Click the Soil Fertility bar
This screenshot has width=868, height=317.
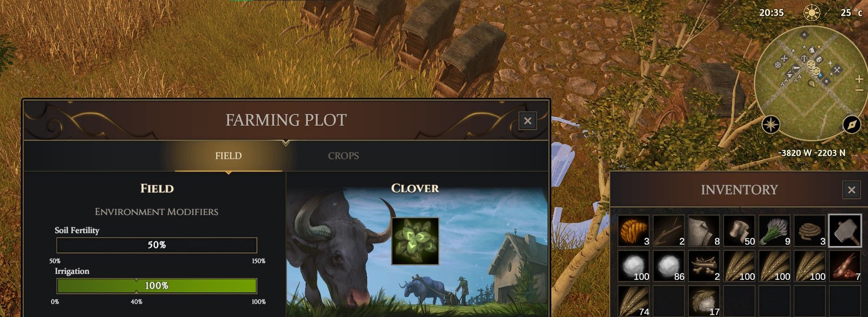157,245
